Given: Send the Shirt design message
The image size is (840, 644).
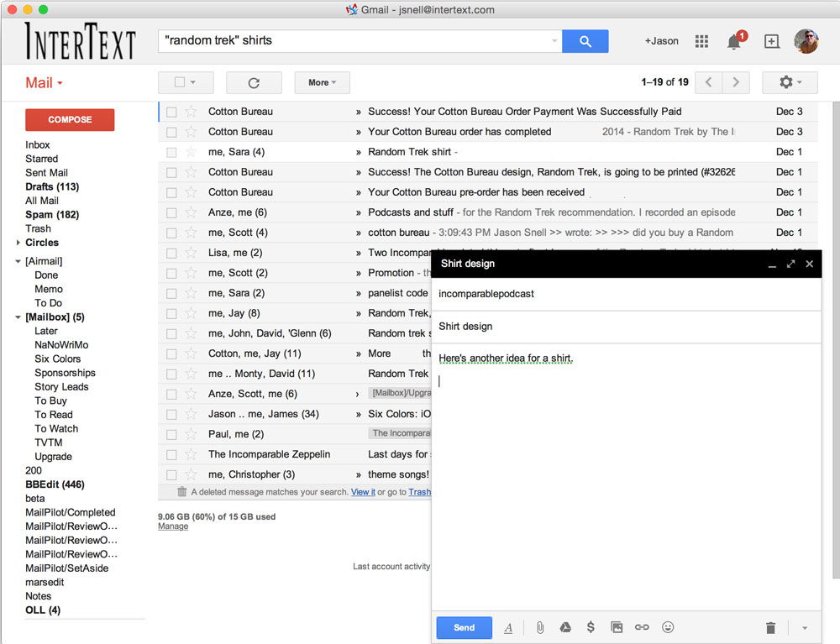Looking at the screenshot, I should (x=464, y=627).
